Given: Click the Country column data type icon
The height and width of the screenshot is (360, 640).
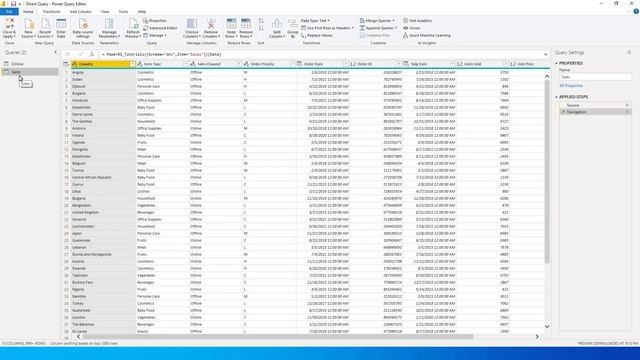Looking at the screenshot, I should [x=75, y=64].
